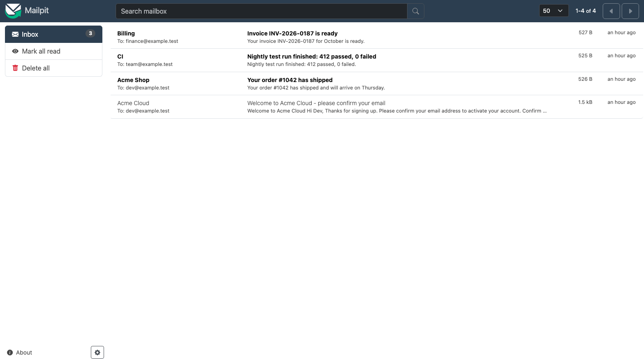Viewport: 644px width, 362px height.
Task: Click the Mark all read eye icon
Action: (15, 51)
